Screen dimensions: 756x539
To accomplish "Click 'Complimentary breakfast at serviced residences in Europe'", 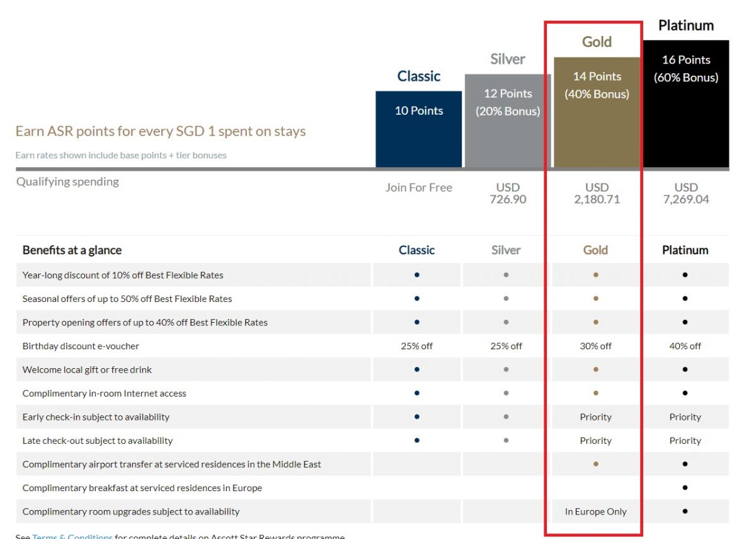I will 142,488.
